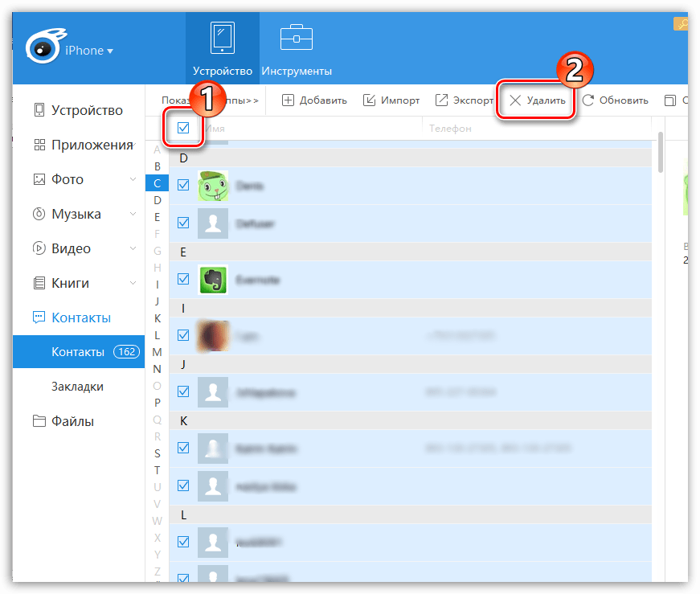700x594 pixels.
Task: Click the Evernote contact avatar
Action: pyautogui.click(x=213, y=280)
